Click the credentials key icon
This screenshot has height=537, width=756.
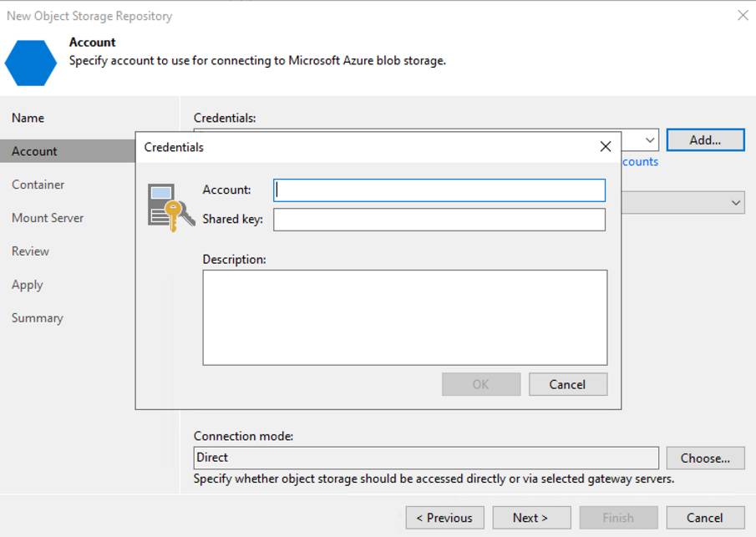pyautogui.click(x=171, y=206)
